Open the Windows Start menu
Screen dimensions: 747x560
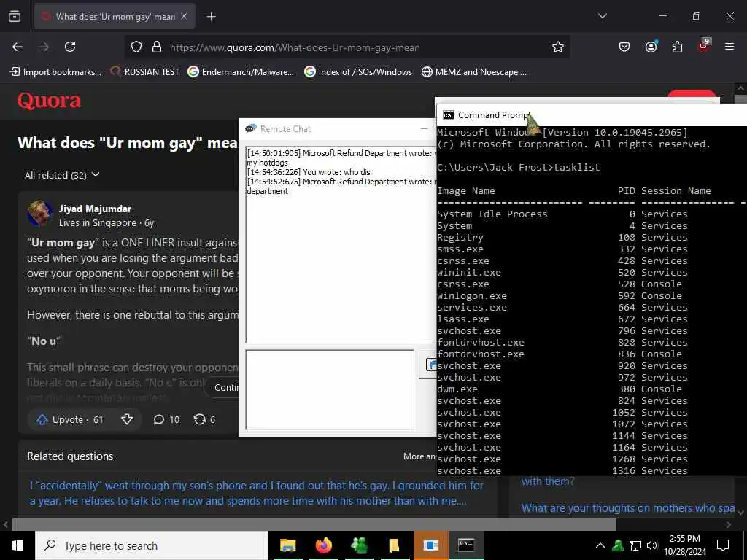[x=18, y=545]
